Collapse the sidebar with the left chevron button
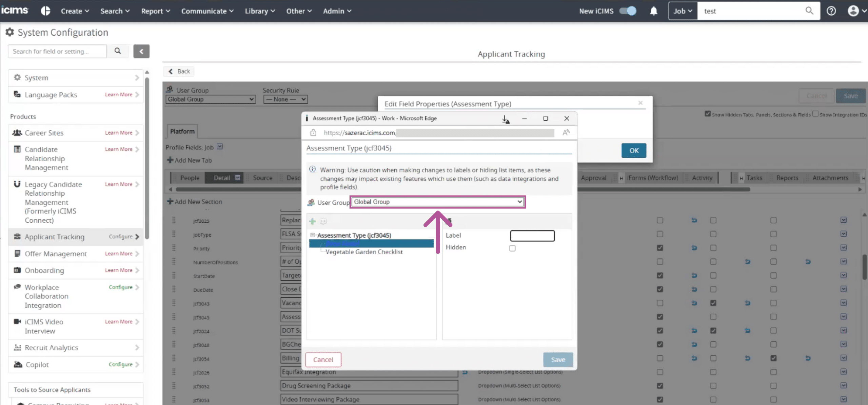 [141, 51]
